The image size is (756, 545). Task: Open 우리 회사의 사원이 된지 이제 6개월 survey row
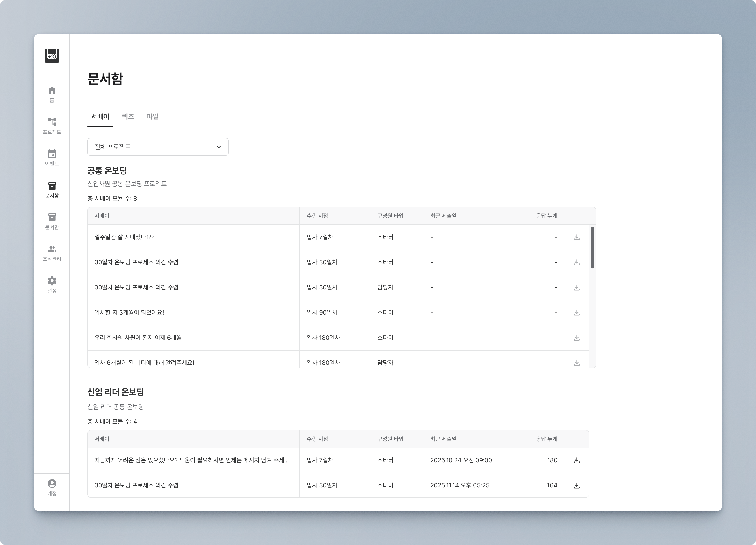(138, 338)
